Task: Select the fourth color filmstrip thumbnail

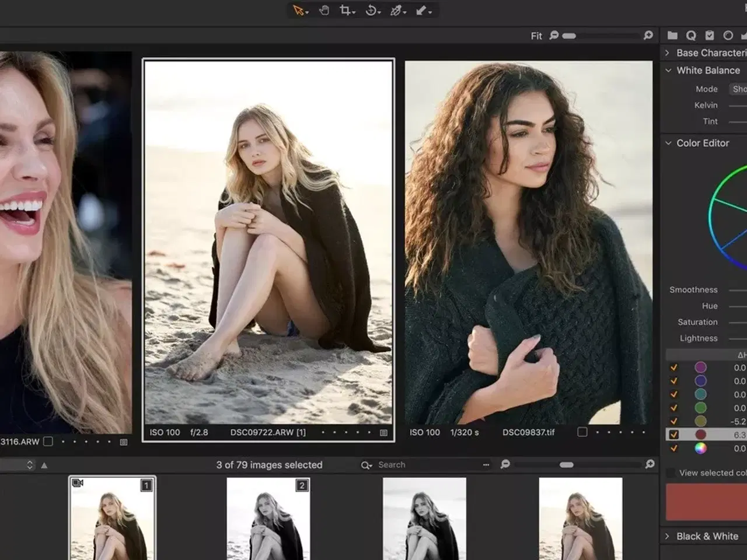Action: pyautogui.click(x=581, y=519)
